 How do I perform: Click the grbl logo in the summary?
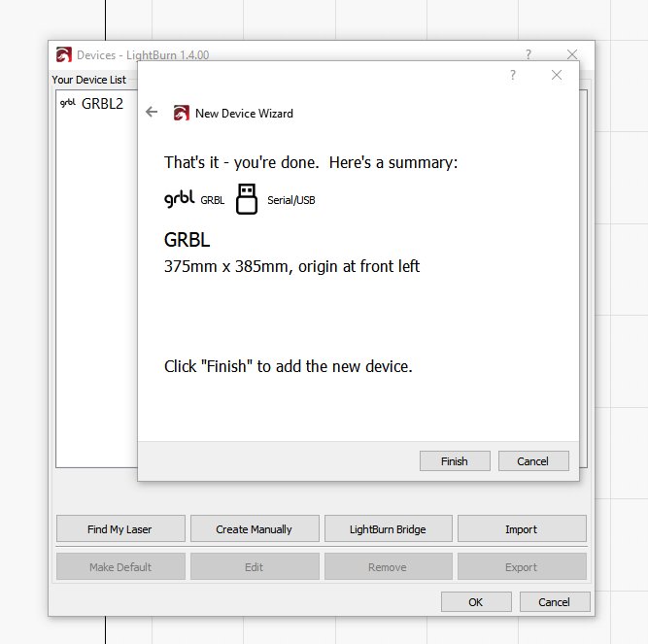[180, 199]
